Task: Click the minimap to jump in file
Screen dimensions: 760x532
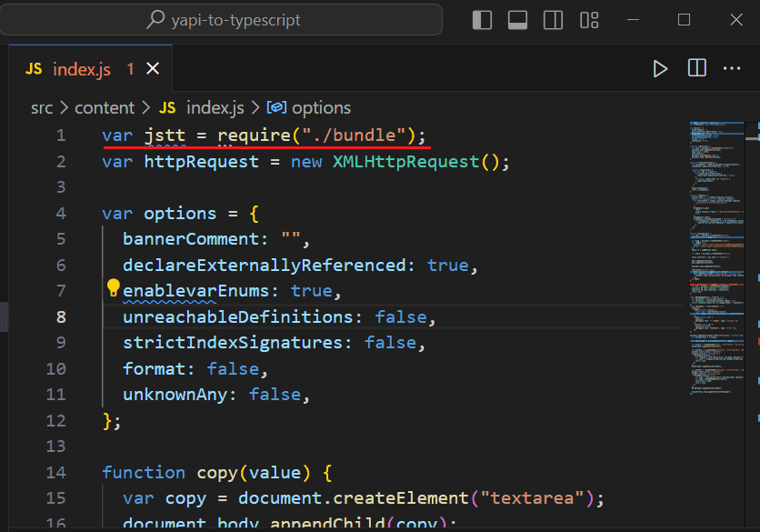Action: (718, 273)
